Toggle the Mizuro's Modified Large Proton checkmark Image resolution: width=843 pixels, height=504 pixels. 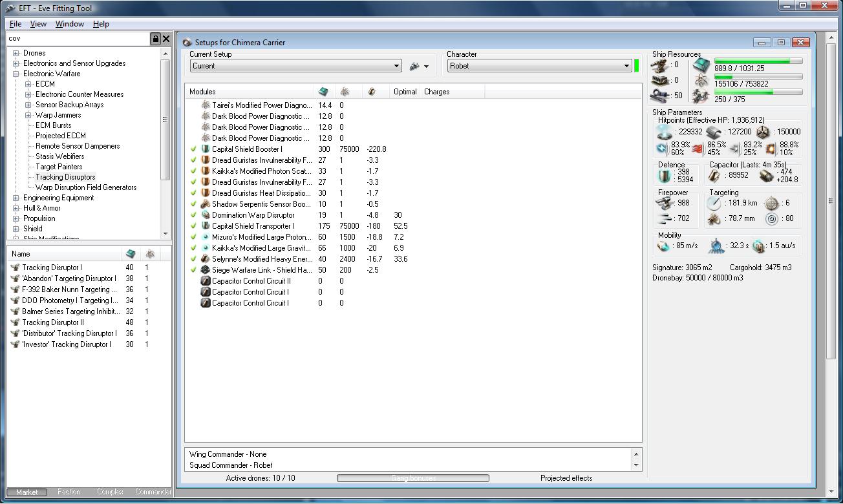pyautogui.click(x=193, y=237)
